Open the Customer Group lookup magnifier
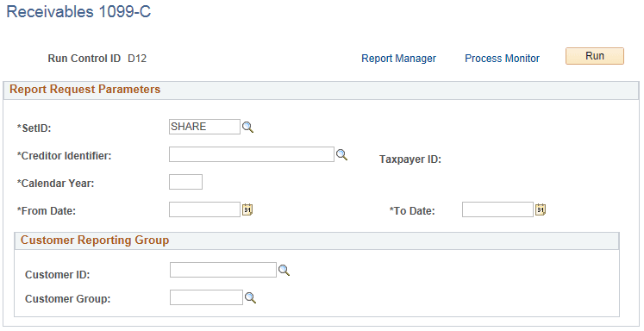 point(250,297)
